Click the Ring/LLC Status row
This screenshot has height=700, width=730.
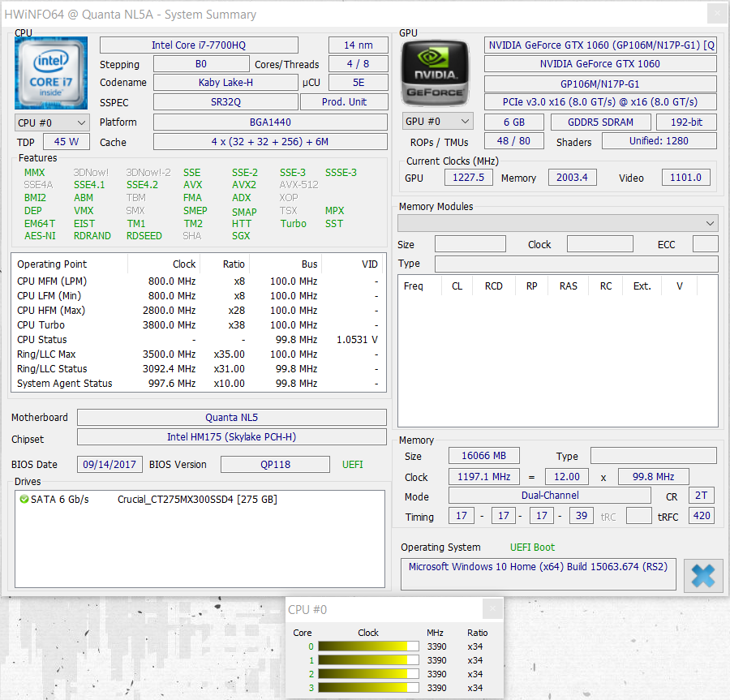[199, 368]
